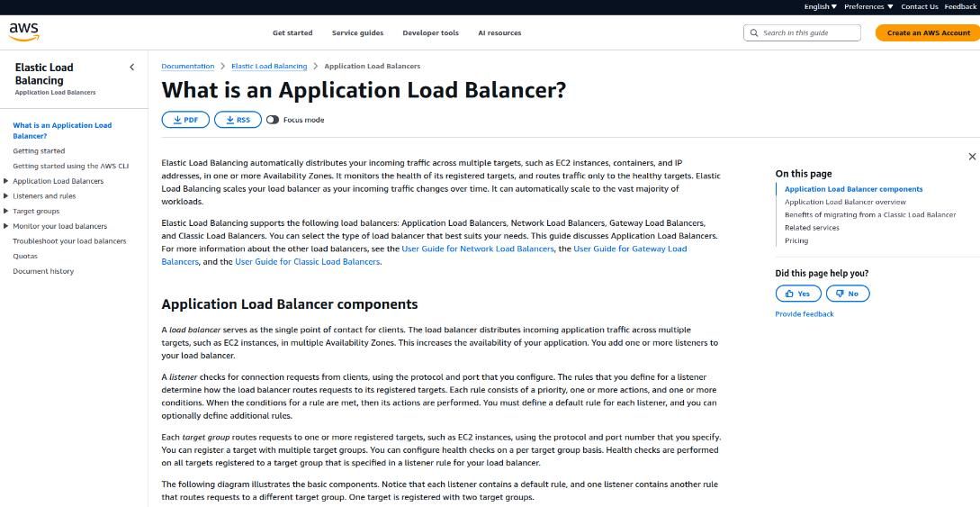Click the What is an Application Load Balancer? heading

click(x=364, y=90)
